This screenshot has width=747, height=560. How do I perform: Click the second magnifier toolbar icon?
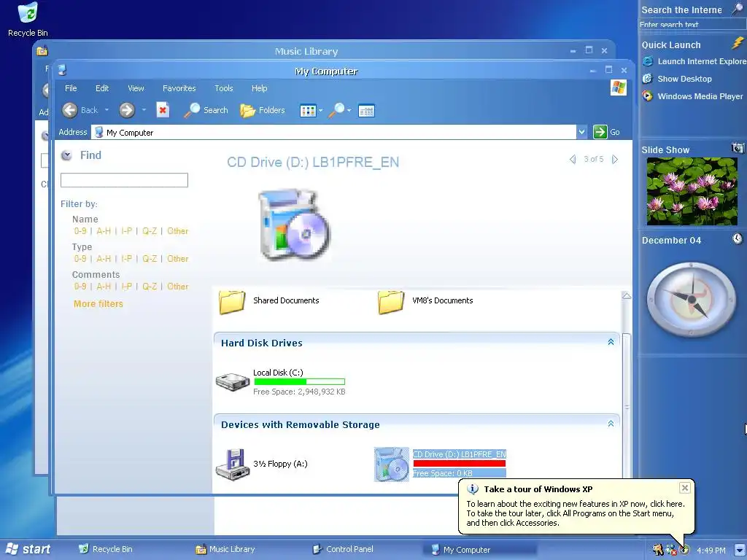pos(336,110)
